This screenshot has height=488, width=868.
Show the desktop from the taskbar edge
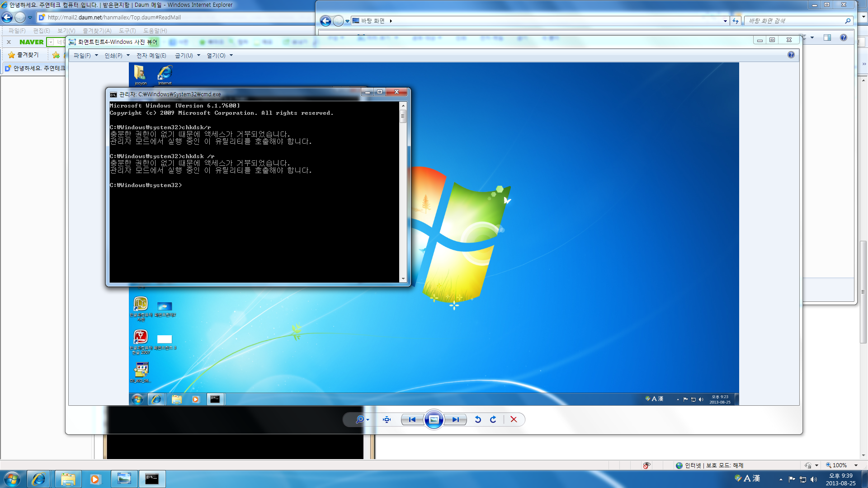(864, 479)
